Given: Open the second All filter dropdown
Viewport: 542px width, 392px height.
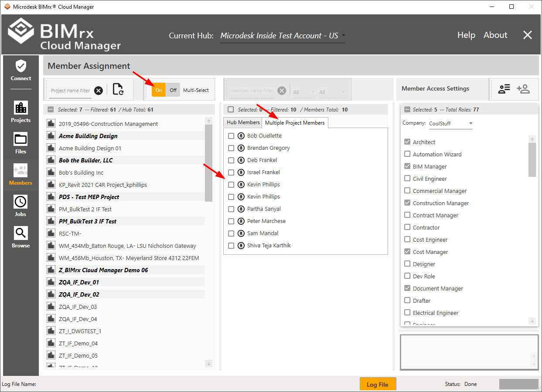Looking at the screenshot, I should click(x=332, y=92).
